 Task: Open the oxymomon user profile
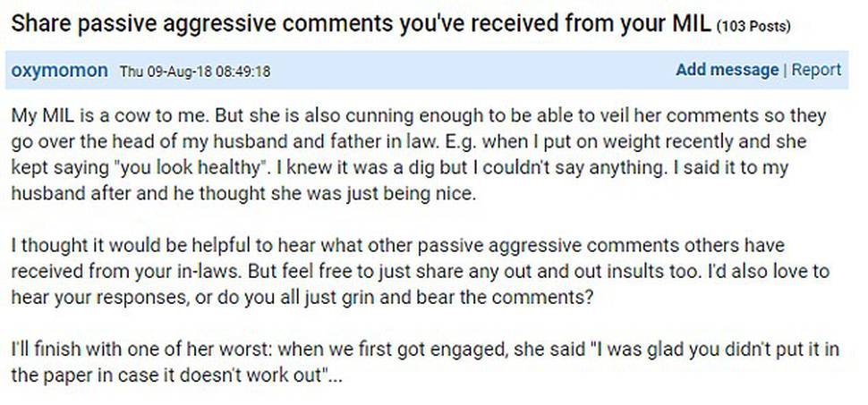point(59,71)
